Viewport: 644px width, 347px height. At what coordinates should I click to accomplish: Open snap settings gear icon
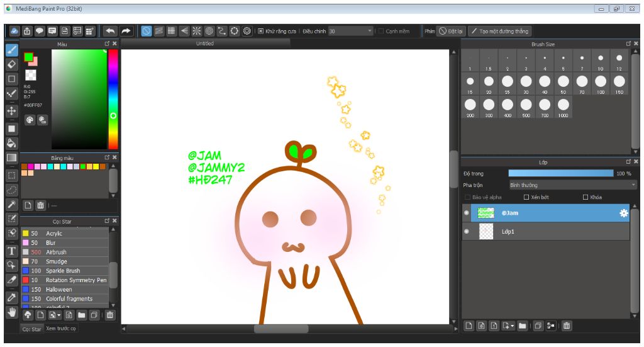(247, 31)
